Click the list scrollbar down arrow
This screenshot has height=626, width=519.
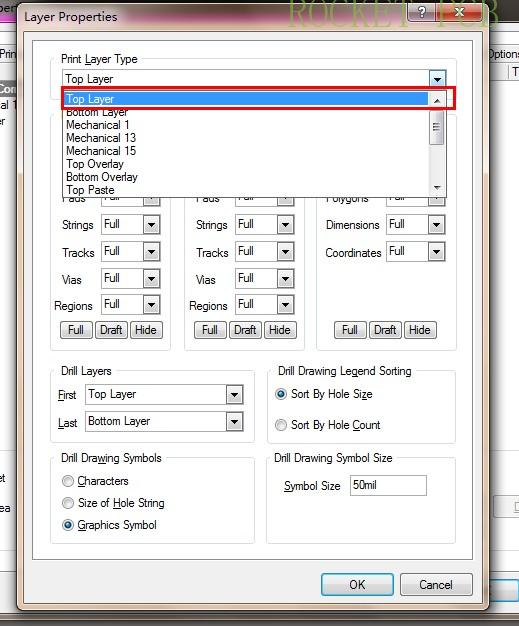click(437, 187)
